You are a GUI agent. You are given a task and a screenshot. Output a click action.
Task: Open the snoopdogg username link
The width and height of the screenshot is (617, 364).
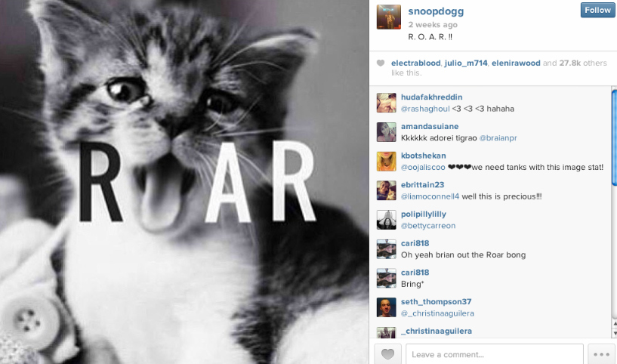click(x=436, y=11)
